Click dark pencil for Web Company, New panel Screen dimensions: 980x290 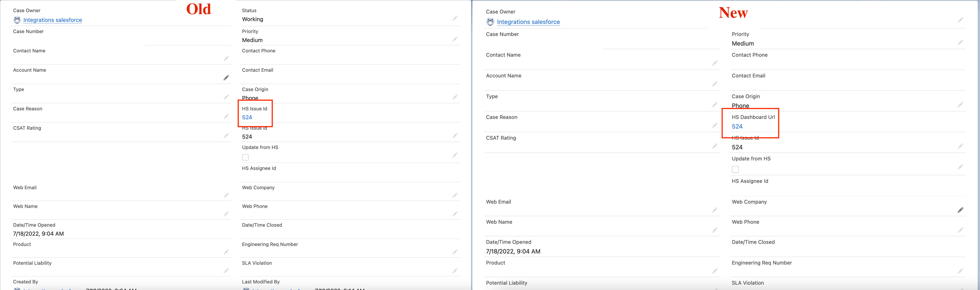click(x=960, y=210)
